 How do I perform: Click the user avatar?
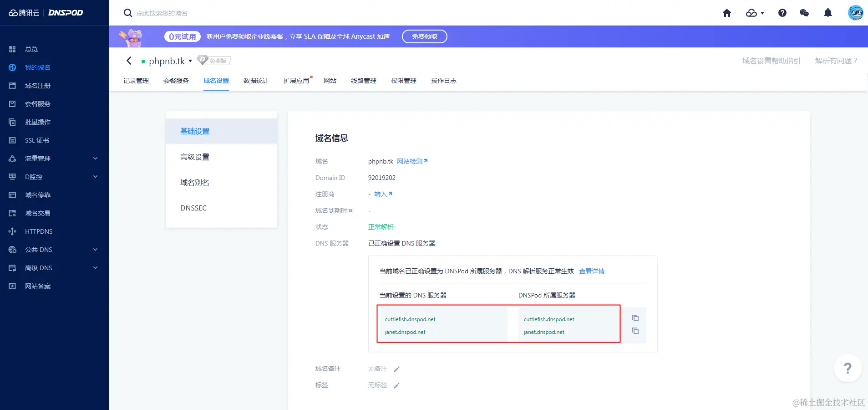pos(856,13)
